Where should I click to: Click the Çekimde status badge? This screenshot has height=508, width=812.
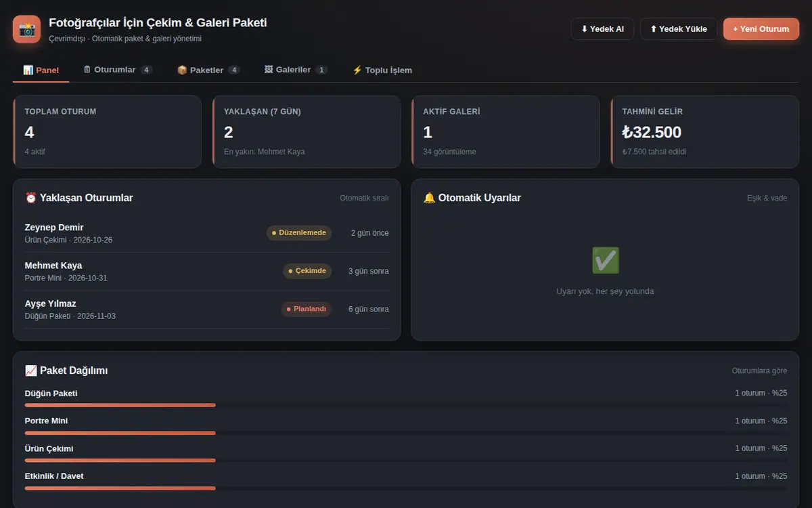(x=307, y=271)
